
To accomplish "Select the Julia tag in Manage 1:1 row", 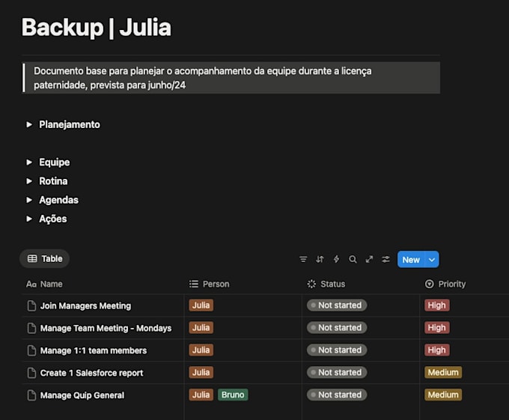I will 201,350.
